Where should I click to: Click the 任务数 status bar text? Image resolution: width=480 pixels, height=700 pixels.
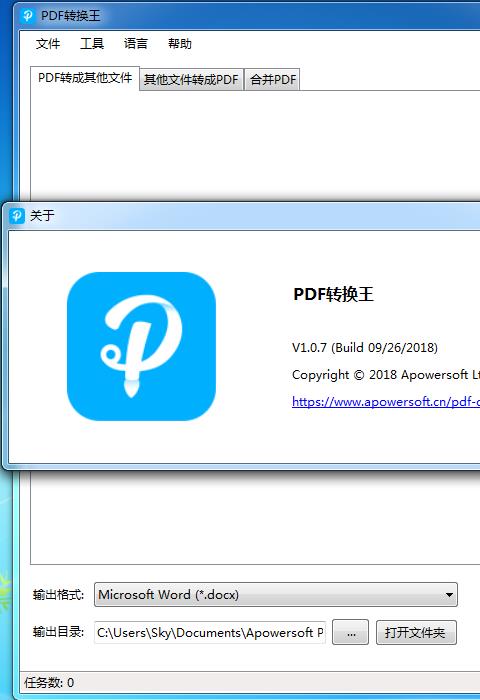[x=49, y=683]
